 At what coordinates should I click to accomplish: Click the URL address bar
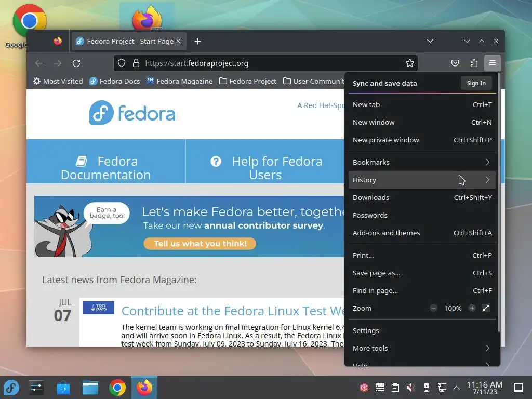point(265,63)
